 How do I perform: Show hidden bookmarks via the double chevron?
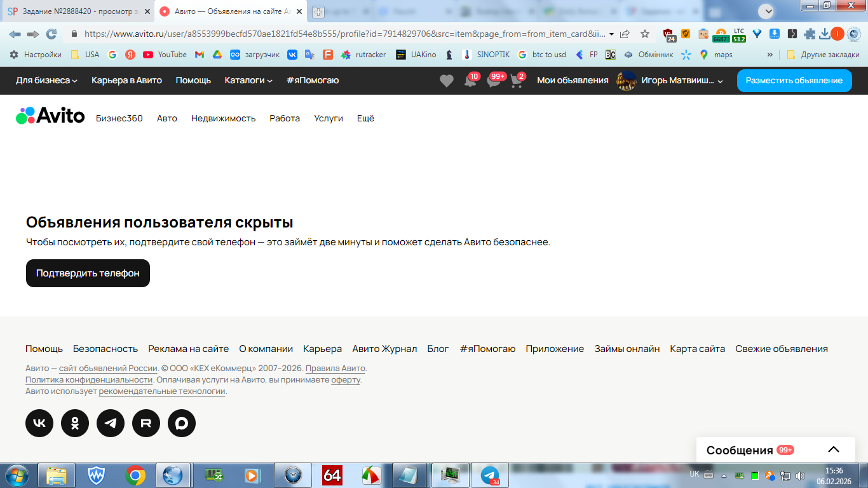[770, 55]
